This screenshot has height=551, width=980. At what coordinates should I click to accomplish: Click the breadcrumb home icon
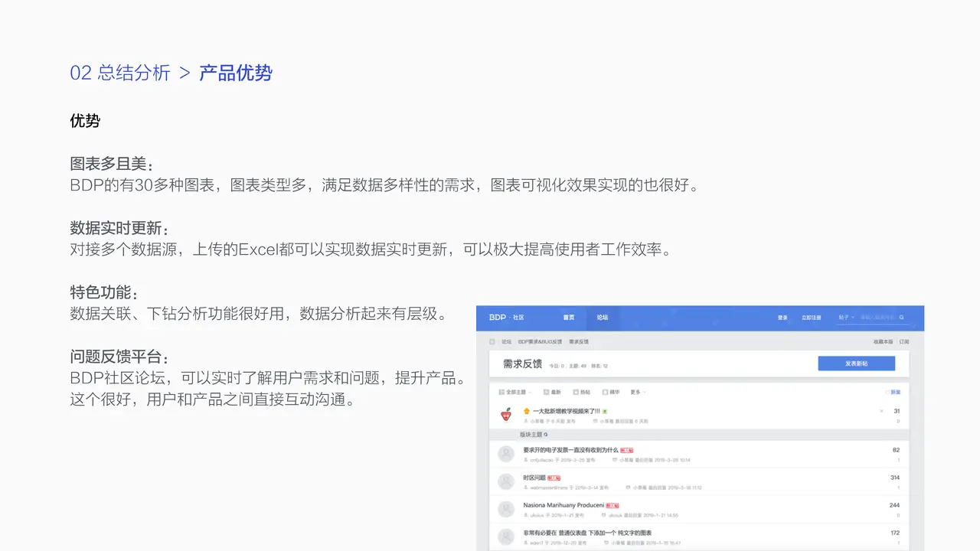(492, 342)
